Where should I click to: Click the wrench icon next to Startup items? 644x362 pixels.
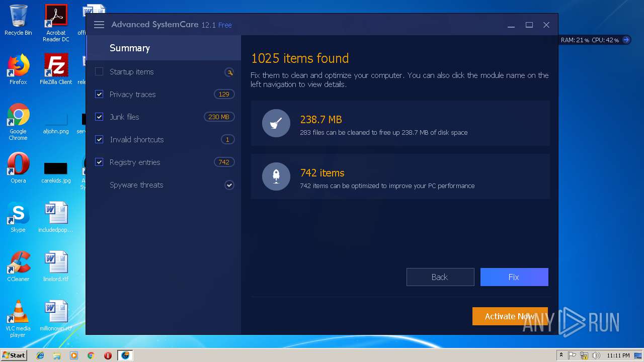[229, 72]
